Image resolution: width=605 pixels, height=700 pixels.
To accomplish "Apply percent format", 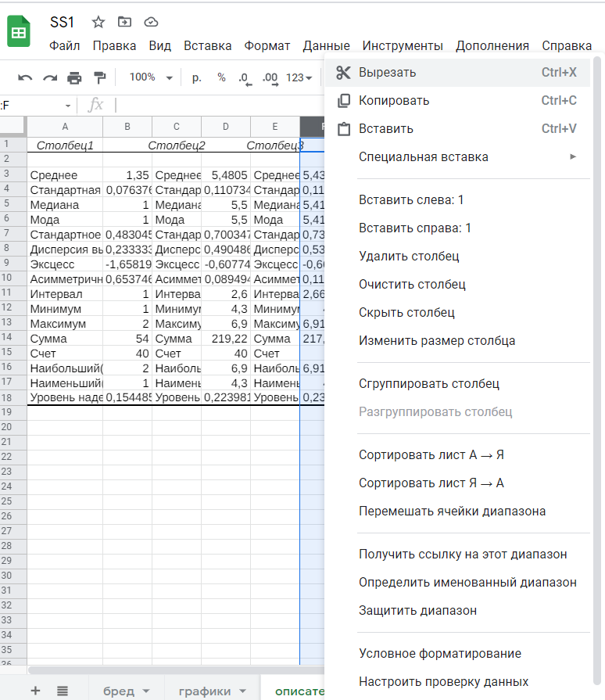I will [221, 77].
